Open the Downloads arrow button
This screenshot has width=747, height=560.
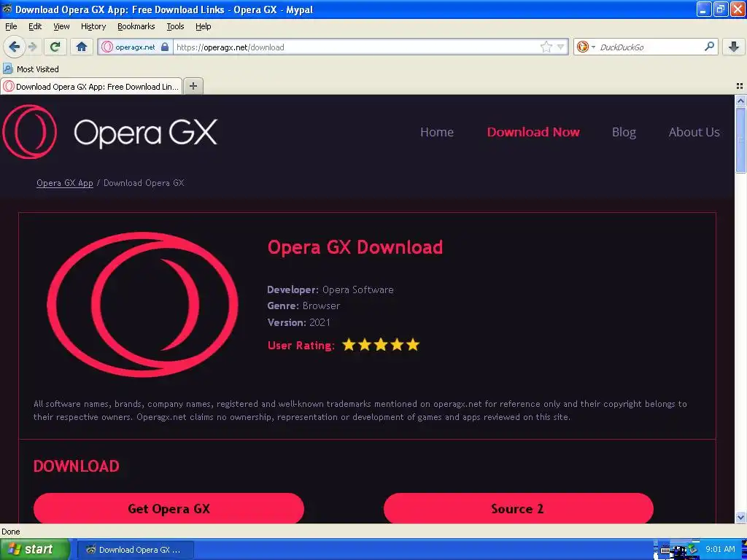pyautogui.click(x=734, y=47)
